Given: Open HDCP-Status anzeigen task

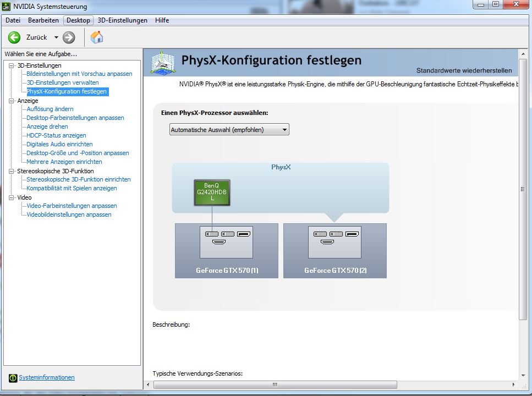Looking at the screenshot, I should pos(56,135).
